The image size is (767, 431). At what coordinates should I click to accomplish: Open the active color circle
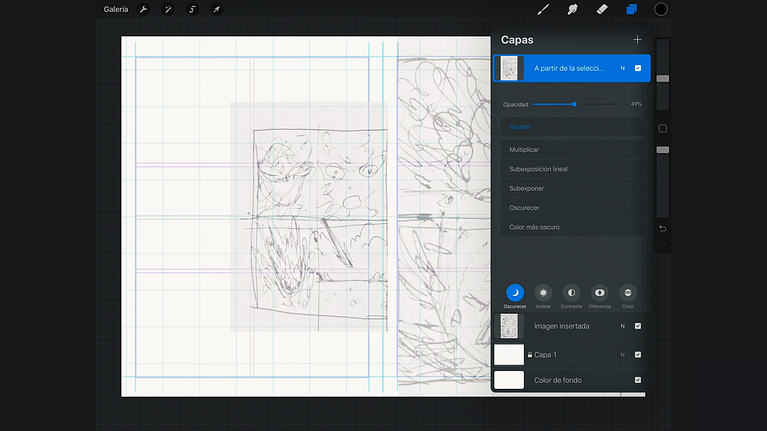661,10
